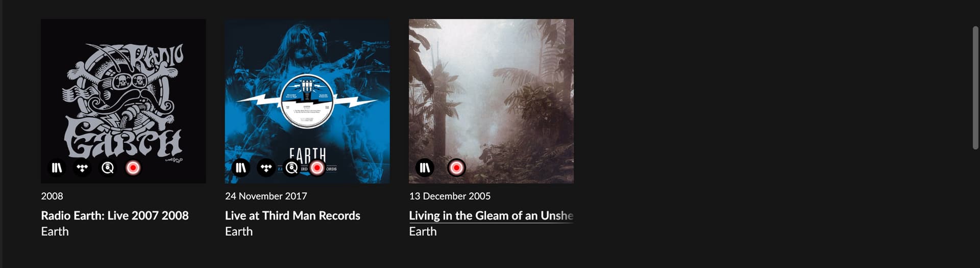Screen dimensions: 980x268
Task: Click Earth artist under Radio Earth album
Action: pyautogui.click(x=55, y=231)
